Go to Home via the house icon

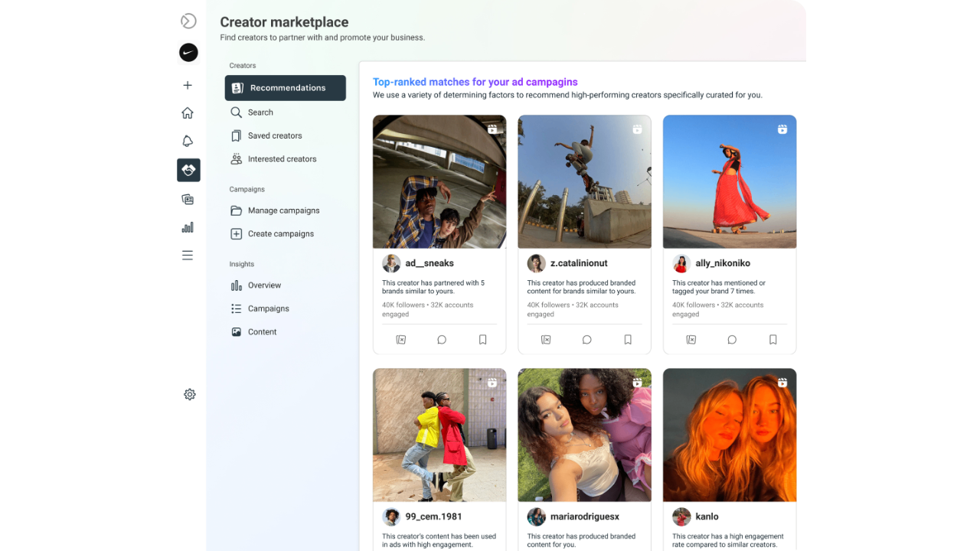[x=188, y=113]
